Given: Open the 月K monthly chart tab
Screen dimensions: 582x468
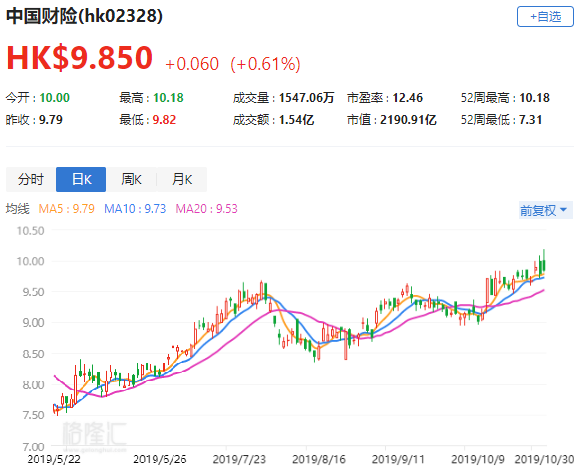Looking at the screenshot, I should coord(182,180).
